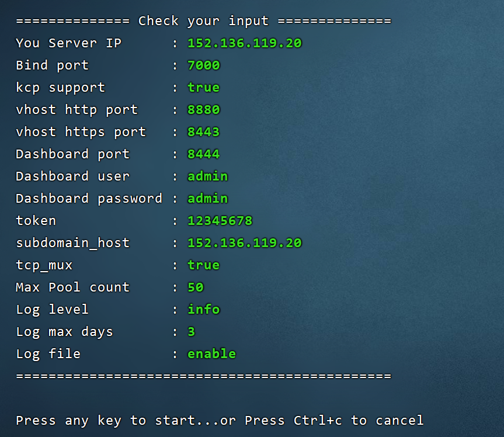Click the server IP value 152.136.119.20
Screen dimensions: 504x437
[x=245, y=43]
